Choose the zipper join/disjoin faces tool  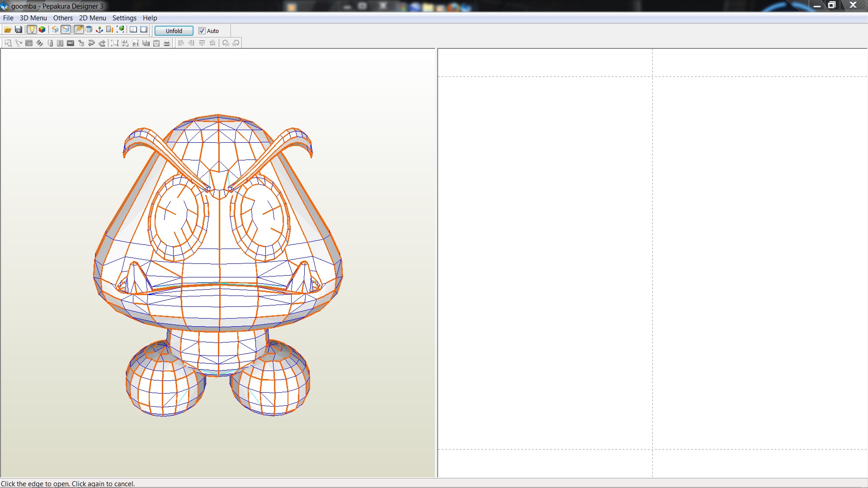[x=29, y=43]
